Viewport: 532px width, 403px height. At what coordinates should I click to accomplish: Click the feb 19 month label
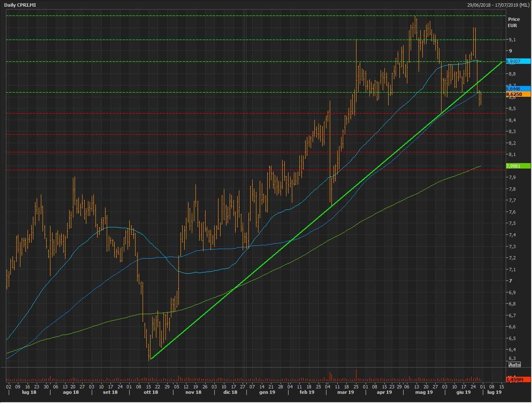point(307,392)
